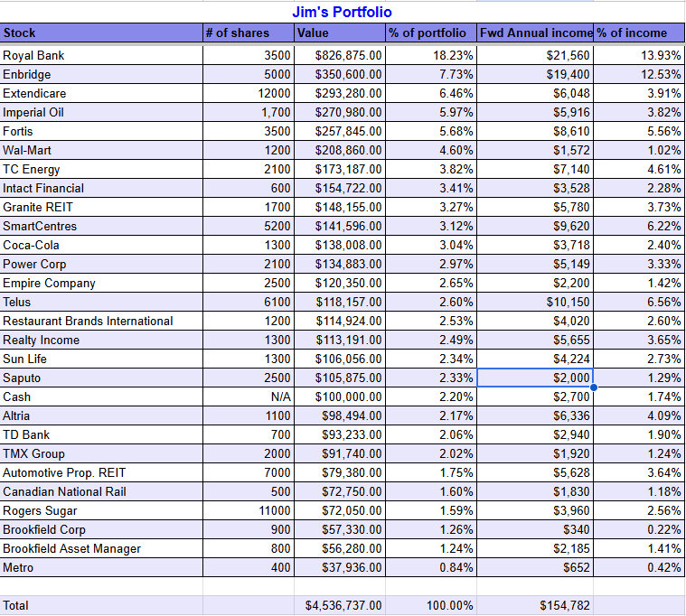Viewport: 686px width, 616px height.
Task: Select the Stock column header
Action: [x=101, y=33]
